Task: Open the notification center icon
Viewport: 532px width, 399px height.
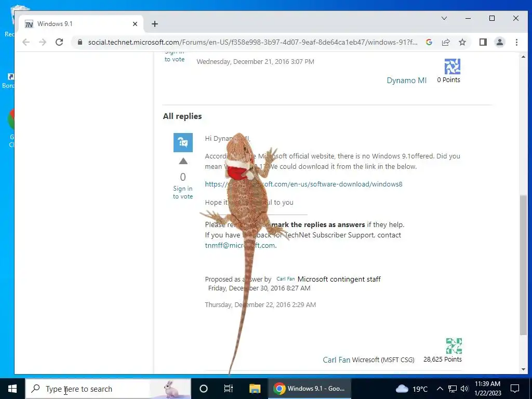Action: coord(515,389)
